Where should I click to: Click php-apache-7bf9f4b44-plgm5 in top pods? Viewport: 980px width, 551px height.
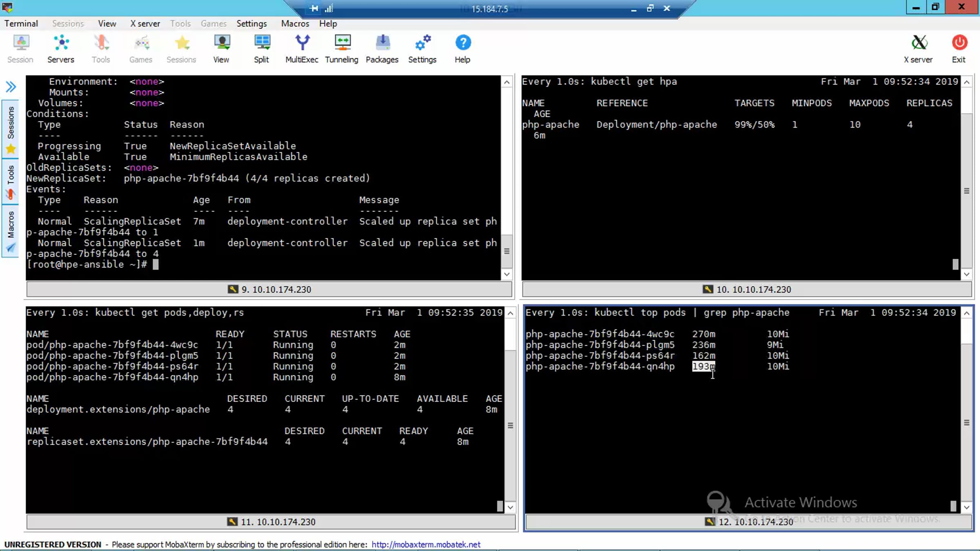(600, 345)
